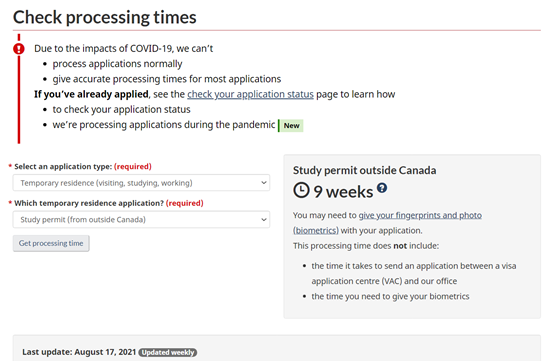Click the Select an application type label

(83, 167)
